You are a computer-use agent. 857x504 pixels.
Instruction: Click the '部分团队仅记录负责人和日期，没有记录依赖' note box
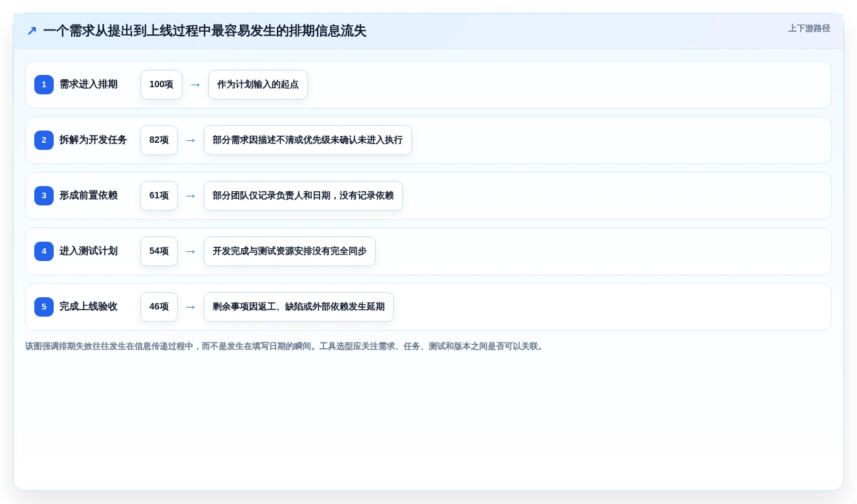click(x=303, y=196)
